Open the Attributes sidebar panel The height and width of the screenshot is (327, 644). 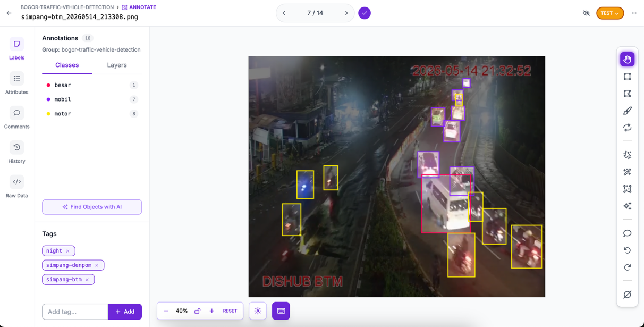(x=16, y=83)
